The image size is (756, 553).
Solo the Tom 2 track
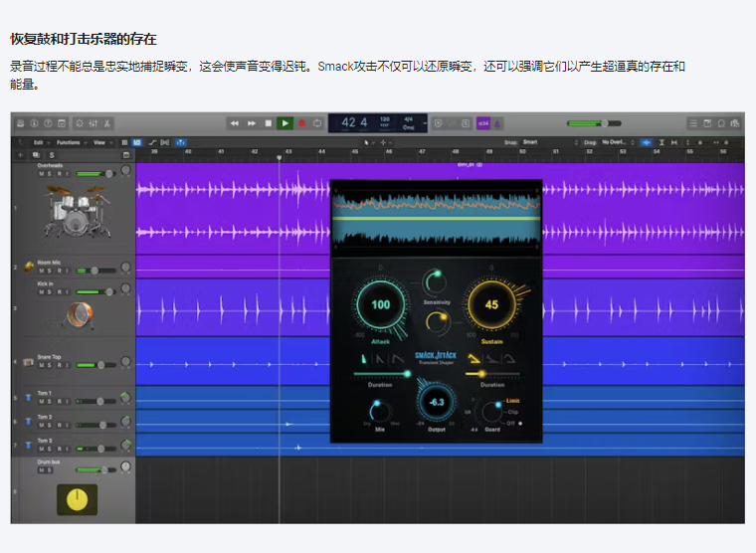click(x=49, y=425)
